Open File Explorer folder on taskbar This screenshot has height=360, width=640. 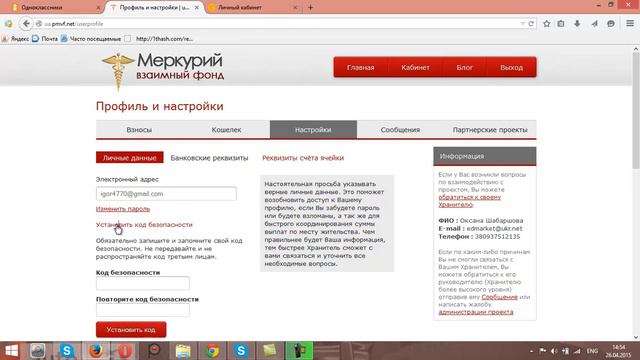pyautogui.click(x=183, y=351)
